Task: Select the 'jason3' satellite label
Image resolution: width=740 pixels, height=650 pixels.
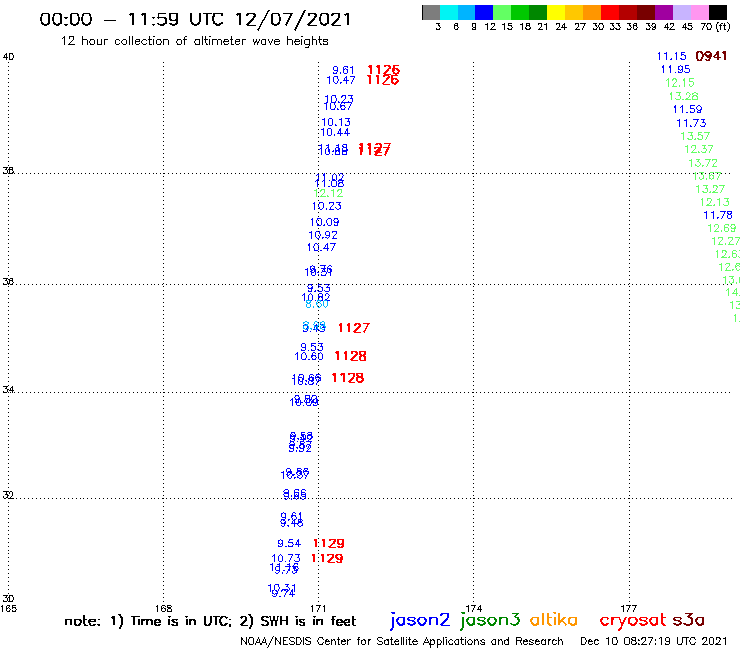Action: pos(490,620)
